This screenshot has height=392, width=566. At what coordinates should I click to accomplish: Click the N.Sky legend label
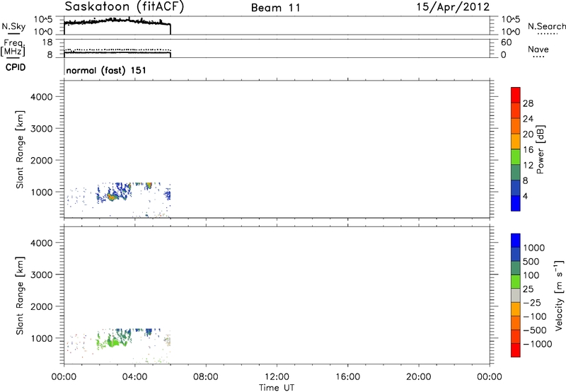(x=13, y=27)
